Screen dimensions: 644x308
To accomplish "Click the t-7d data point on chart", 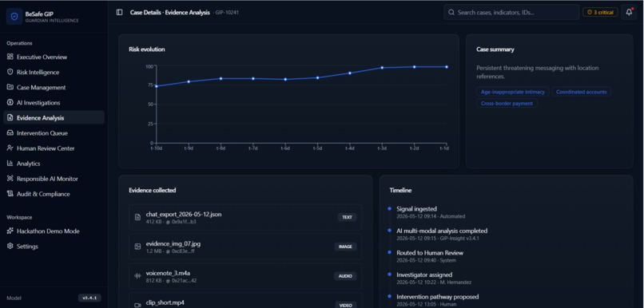I will 253,78.
